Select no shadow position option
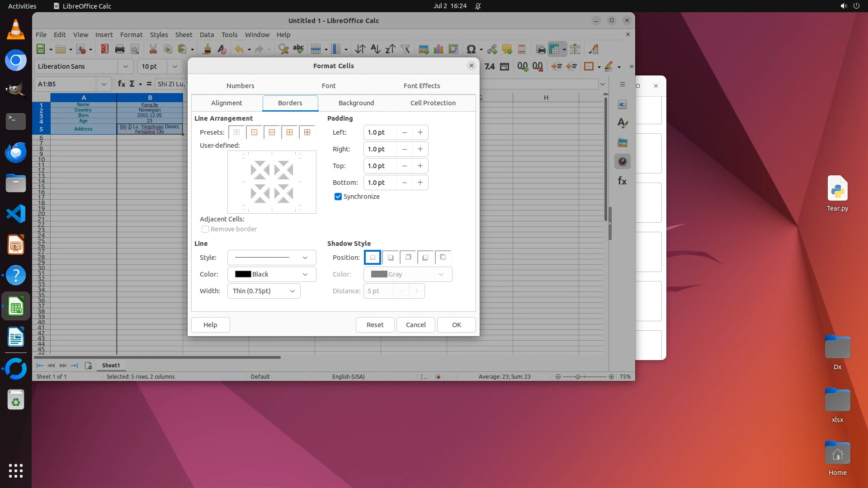Screen dimensions: 868x488 pos(373,258)
